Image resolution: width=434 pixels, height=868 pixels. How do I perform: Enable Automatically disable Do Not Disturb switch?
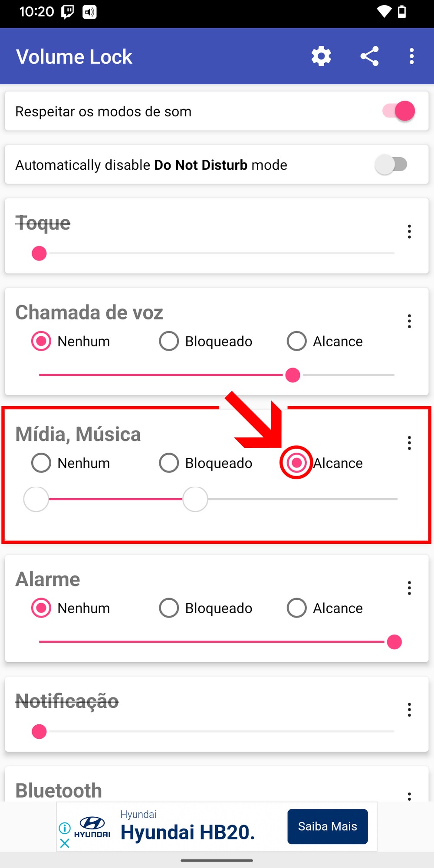pos(391,164)
